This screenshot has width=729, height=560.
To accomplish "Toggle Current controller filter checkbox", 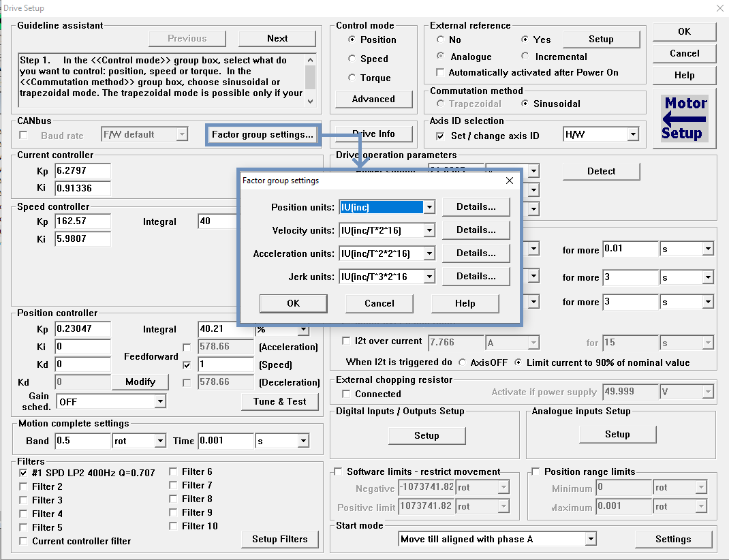I will click(23, 541).
